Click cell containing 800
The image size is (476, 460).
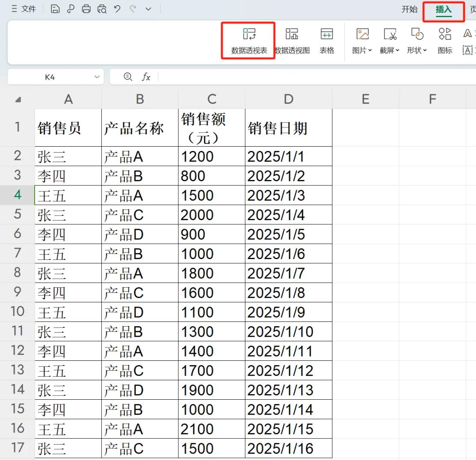(x=212, y=176)
